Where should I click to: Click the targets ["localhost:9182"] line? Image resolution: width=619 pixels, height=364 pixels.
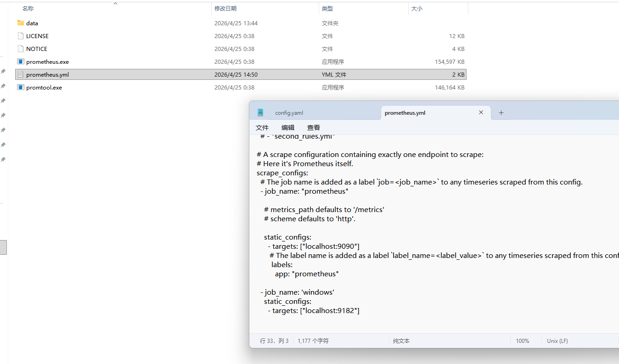point(314,311)
